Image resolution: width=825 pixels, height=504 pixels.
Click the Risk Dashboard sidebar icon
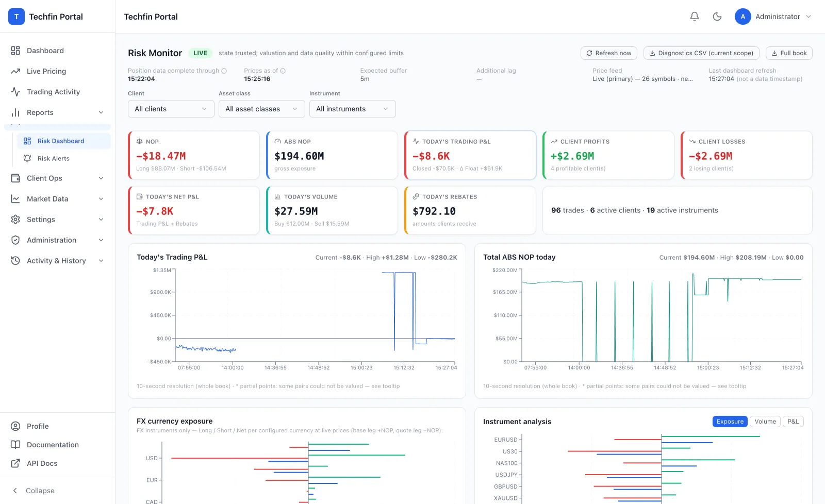27,141
